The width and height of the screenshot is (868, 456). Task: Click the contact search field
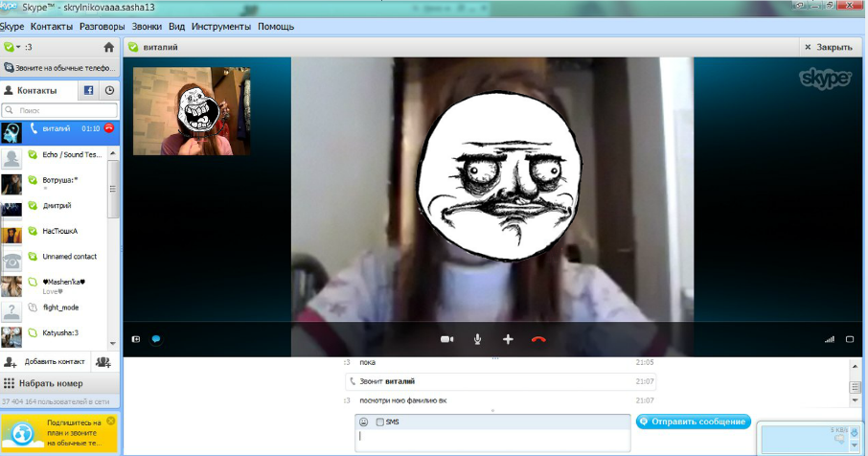pyautogui.click(x=59, y=110)
